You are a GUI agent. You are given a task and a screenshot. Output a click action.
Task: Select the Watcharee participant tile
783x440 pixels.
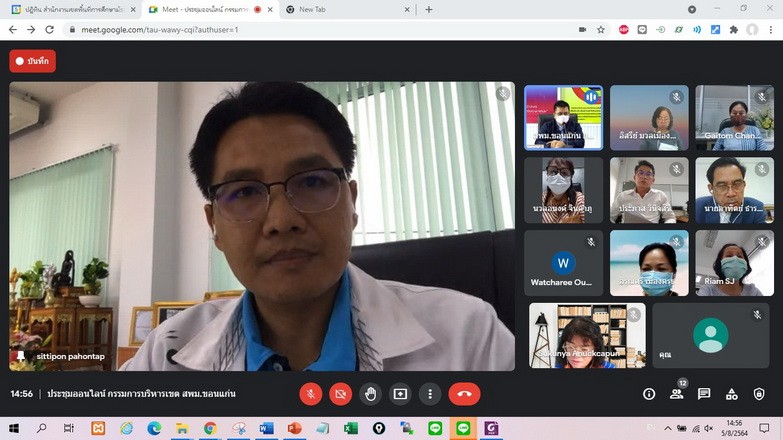[563, 264]
